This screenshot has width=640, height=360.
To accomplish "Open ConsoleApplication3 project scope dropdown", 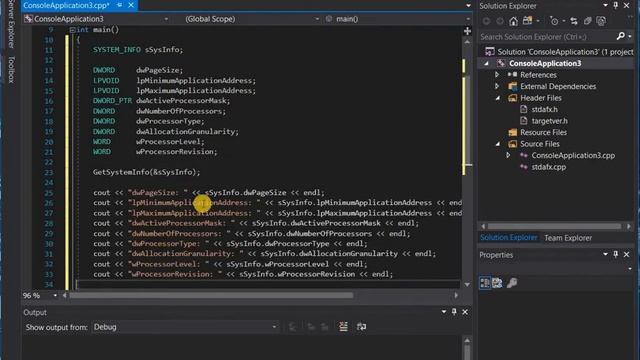I will point(166,19).
